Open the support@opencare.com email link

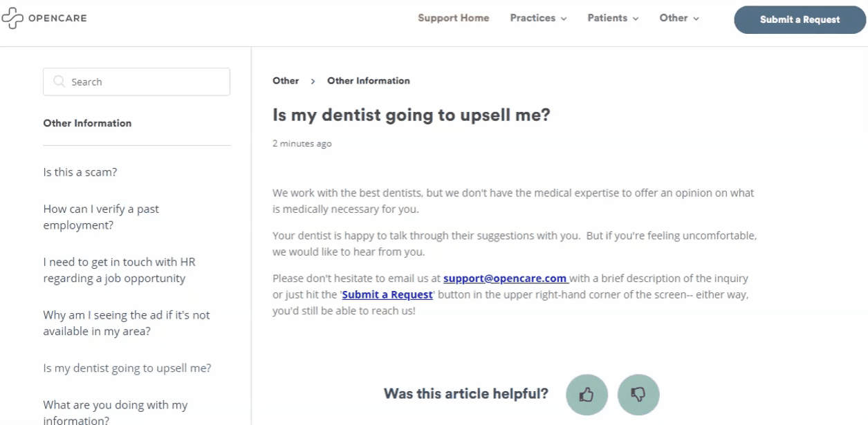(505, 278)
